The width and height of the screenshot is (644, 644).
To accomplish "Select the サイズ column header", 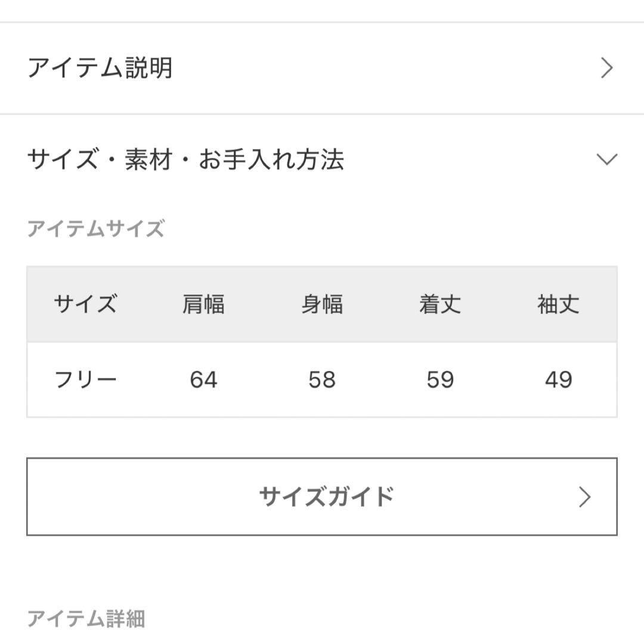I will [85, 305].
